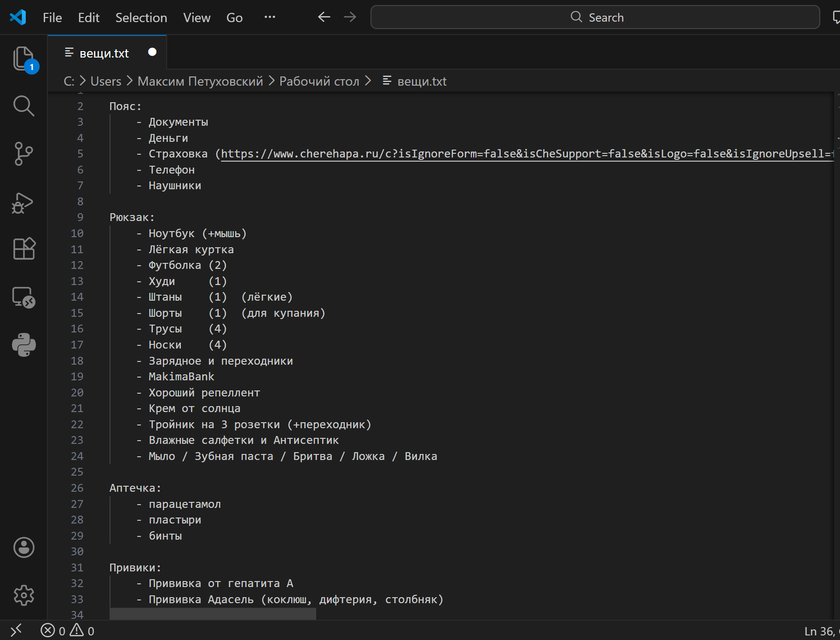Click the command center Search box
This screenshot has height=640, width=840.
click(x=595, y=17)
